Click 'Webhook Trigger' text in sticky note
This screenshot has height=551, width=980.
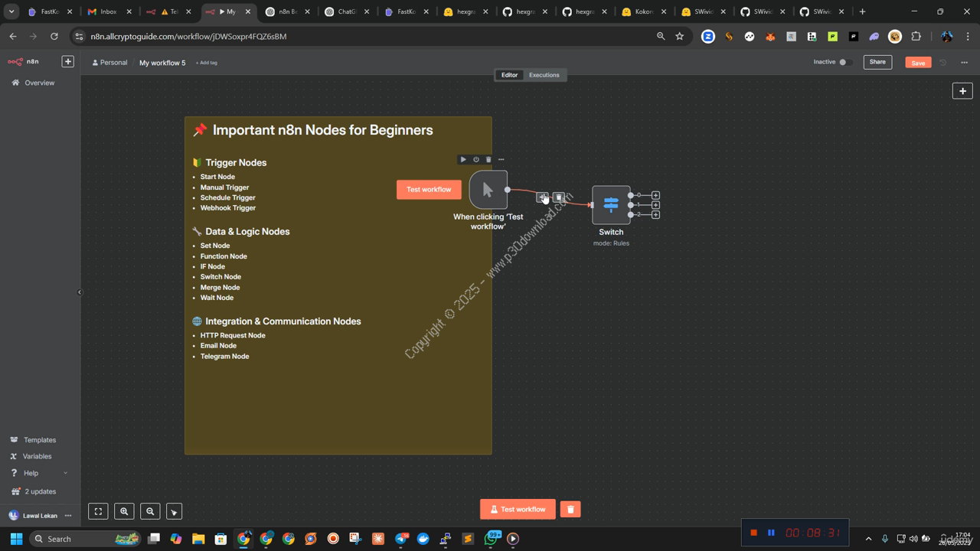[x=228, y=208]
